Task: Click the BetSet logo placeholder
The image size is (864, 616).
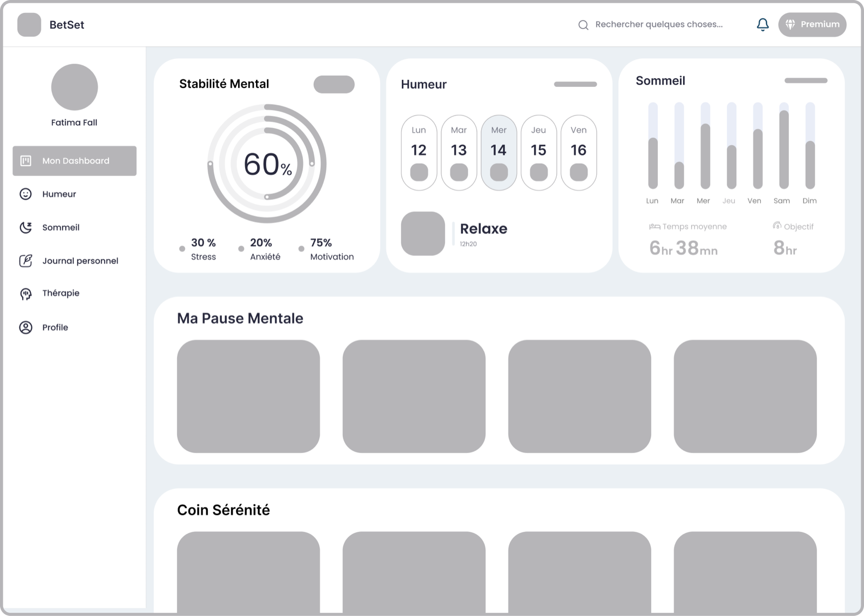Action: (29, 25)
